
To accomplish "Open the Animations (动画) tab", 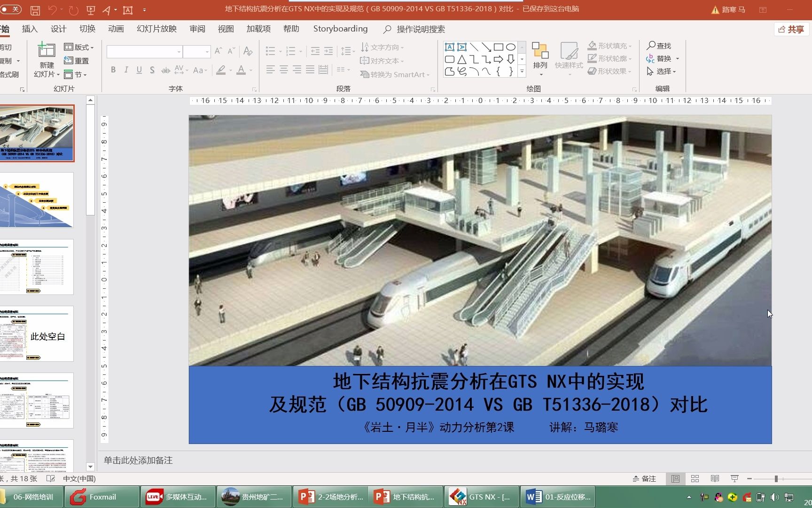I will click(x=116, y=29).
